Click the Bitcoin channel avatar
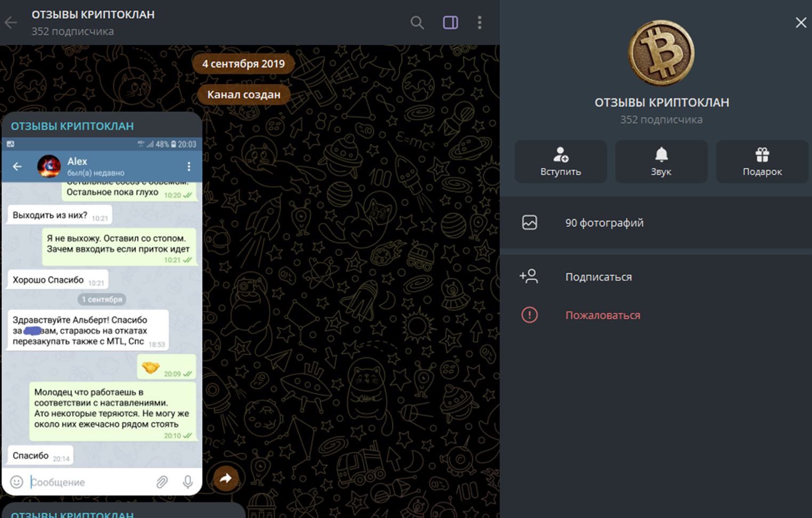This screenshot has height=518, width=812. click(x=661, y=53)
